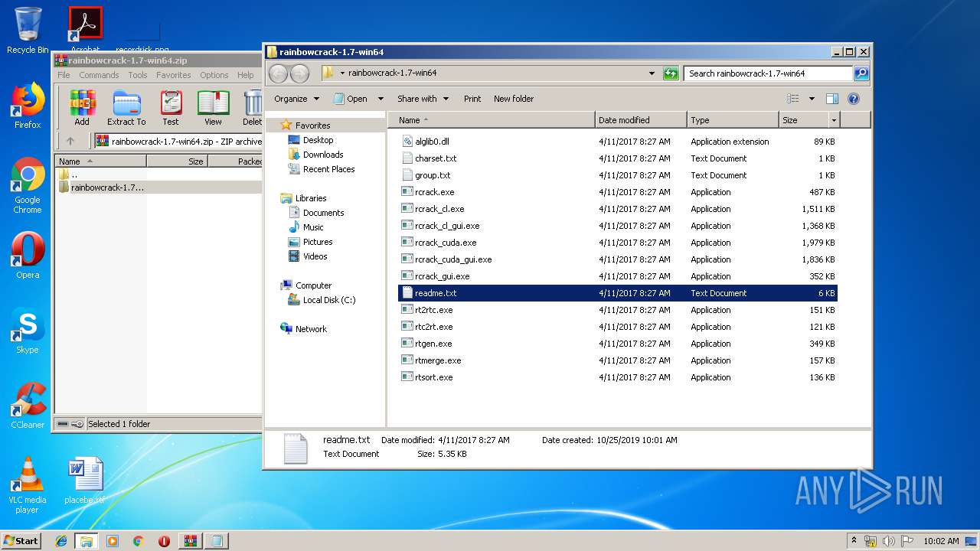Open WinRAR Help menu
The image size is (980, 551).
point(245,75)
